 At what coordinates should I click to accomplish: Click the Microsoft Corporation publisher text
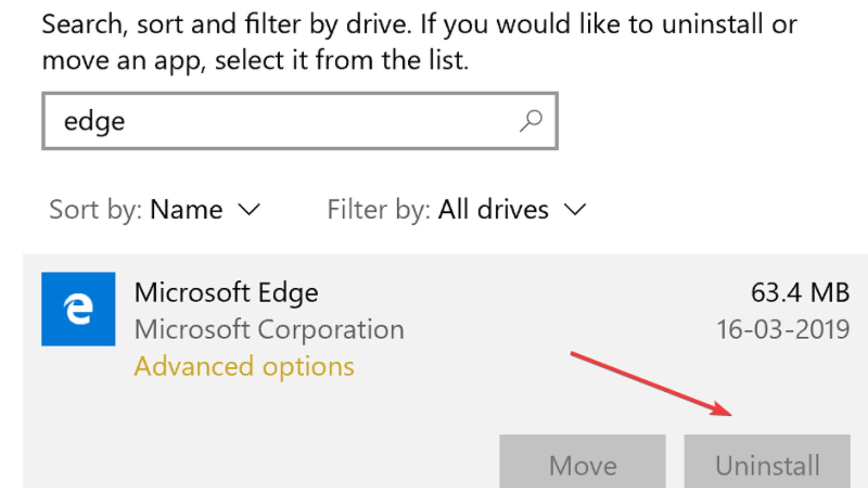click(x=269, y=329)
